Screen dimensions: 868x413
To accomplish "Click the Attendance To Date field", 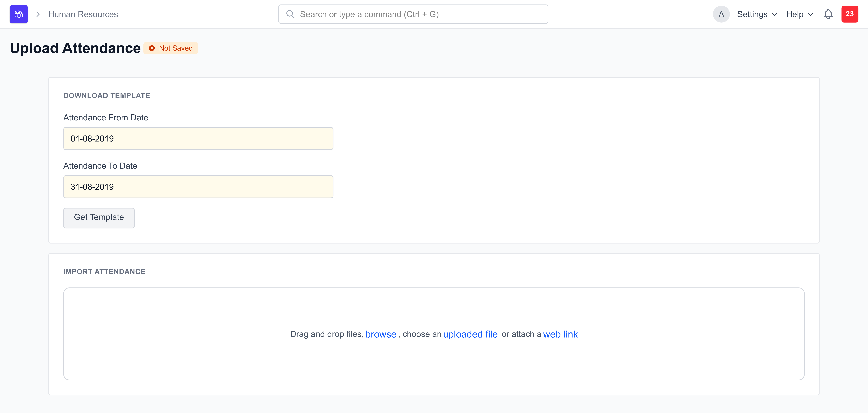I will [x=198, y=186].
